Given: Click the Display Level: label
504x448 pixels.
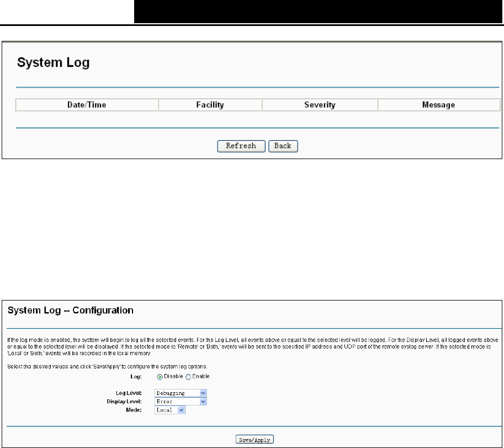Looking at the screenshot, I should tap(124, 402).
